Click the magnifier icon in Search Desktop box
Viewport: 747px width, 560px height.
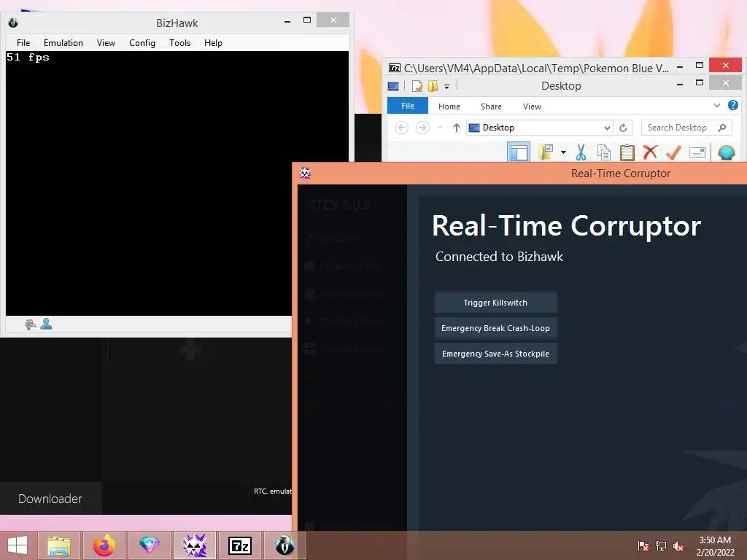721,128
